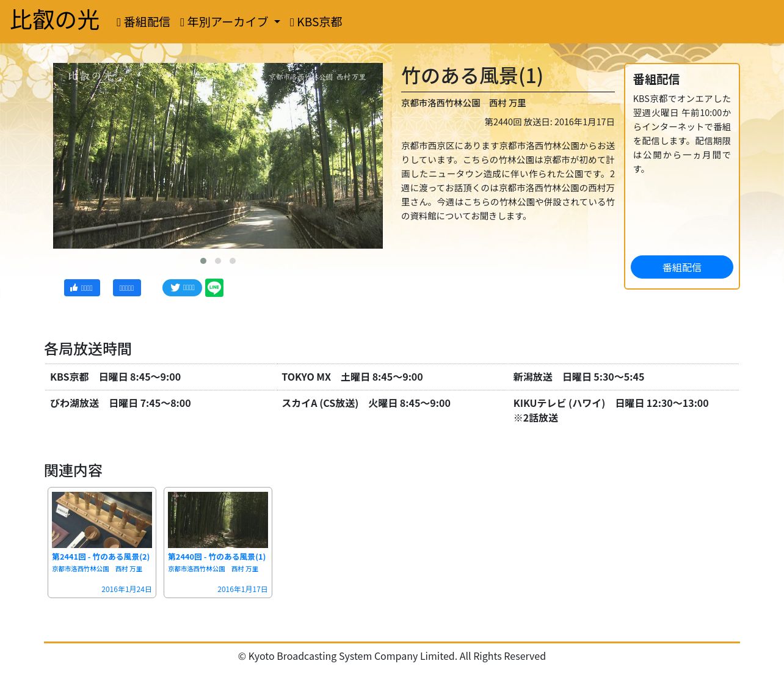This screenshot has width=784, height=680.
Task: Click the Facebook Like thumbs-up button
Action: pyautogui.click(x=82, y=288)
